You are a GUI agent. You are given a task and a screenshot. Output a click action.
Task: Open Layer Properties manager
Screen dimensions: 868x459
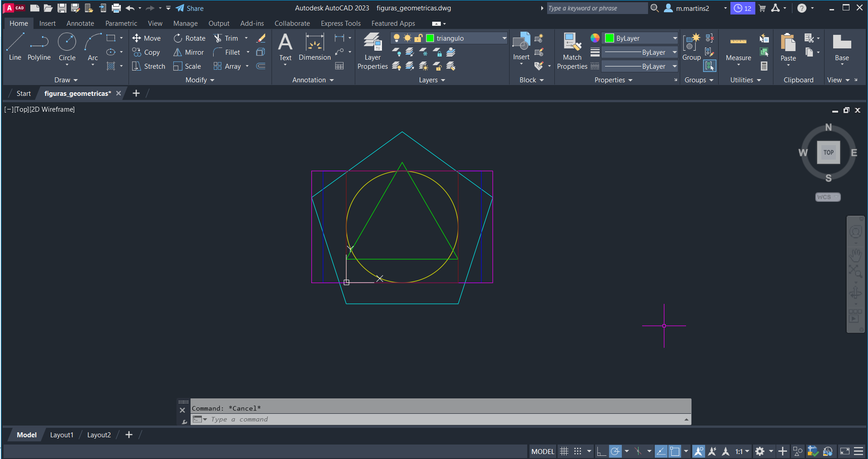(372, 52)
